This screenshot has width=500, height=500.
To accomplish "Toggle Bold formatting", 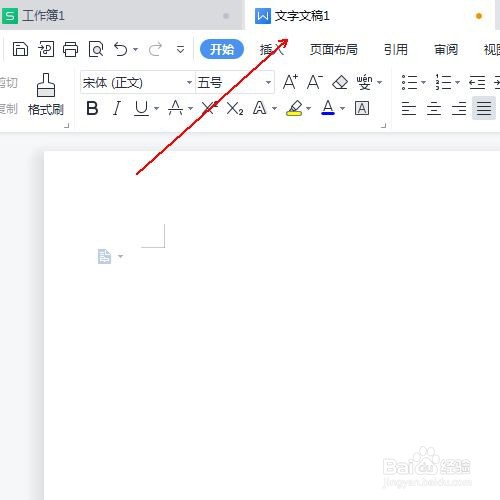I will [92, 108].
